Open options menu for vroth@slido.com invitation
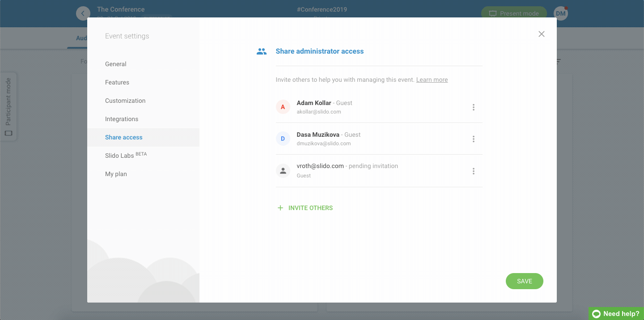The width and height of the screenshot is (644, 320). pyautogui.click(x=474, y=171)
